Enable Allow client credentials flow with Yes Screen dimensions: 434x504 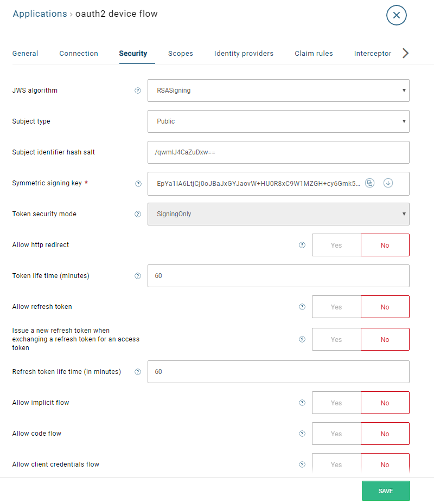336,464
